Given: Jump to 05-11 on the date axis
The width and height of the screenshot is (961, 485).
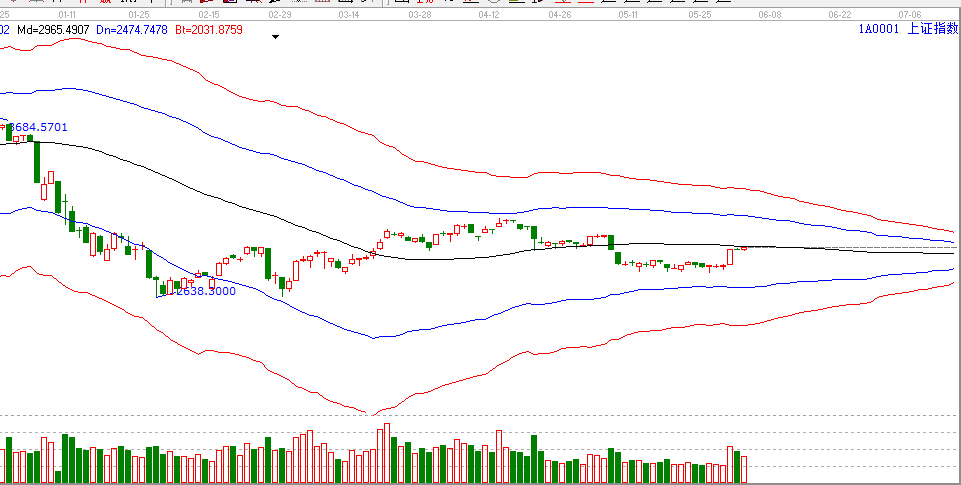Looking at the screenshot, I should [x=629, y=16].
